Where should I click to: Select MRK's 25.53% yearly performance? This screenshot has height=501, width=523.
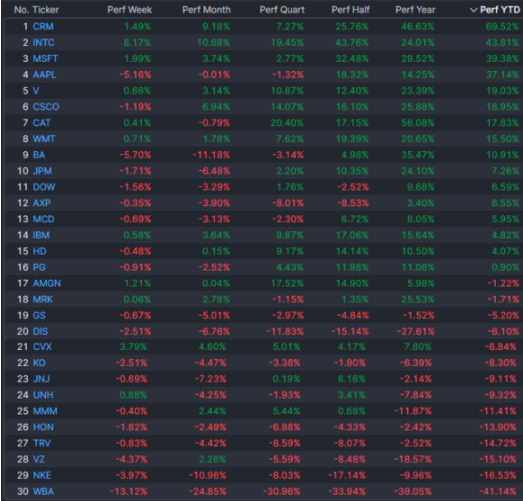(418, 299)
